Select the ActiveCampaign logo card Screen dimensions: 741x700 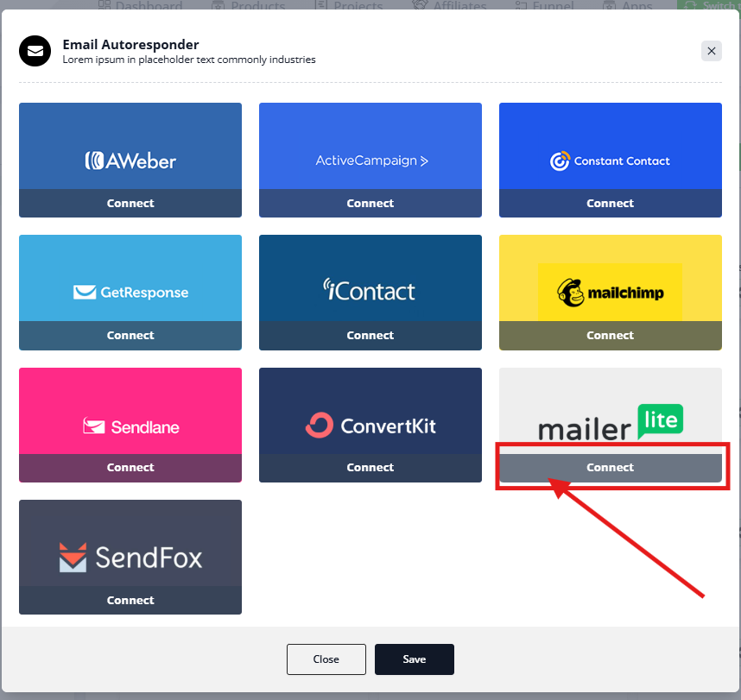pos(370,147)
